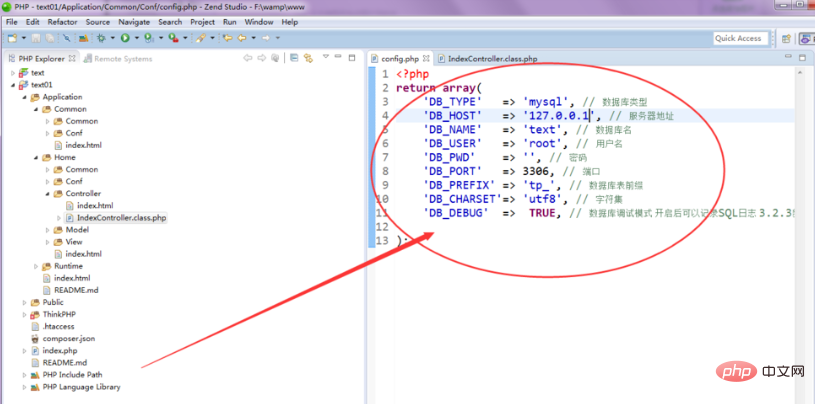Click the Quick Access search field
This screenshot has height=404, width=815.
[739, 38]
